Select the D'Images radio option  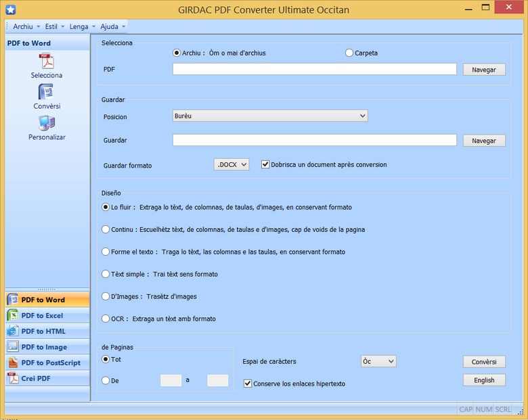pos(106,296)
